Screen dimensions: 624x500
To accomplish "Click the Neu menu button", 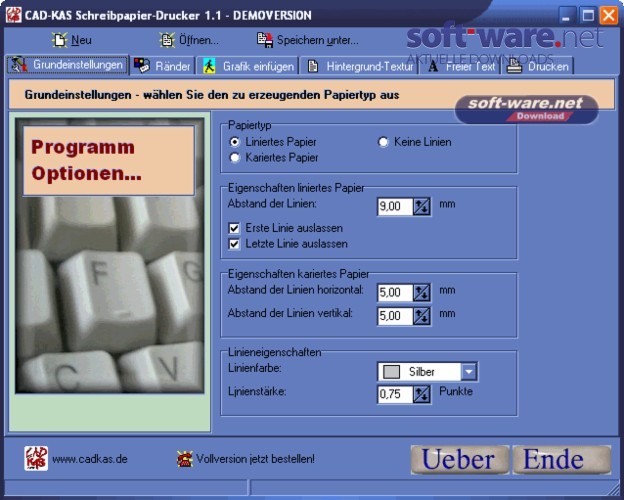I will click(72, 40).
